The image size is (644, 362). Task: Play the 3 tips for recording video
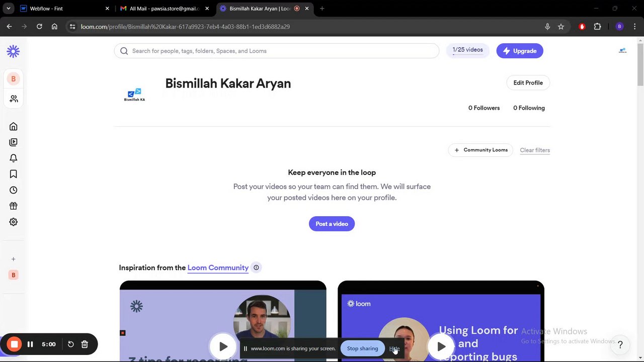click(x=223, y=346)
